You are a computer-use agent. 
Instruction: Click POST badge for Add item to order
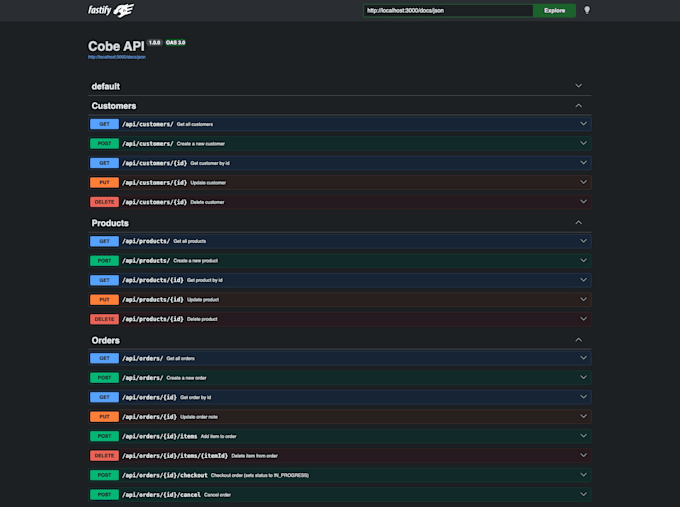(104, 436)
